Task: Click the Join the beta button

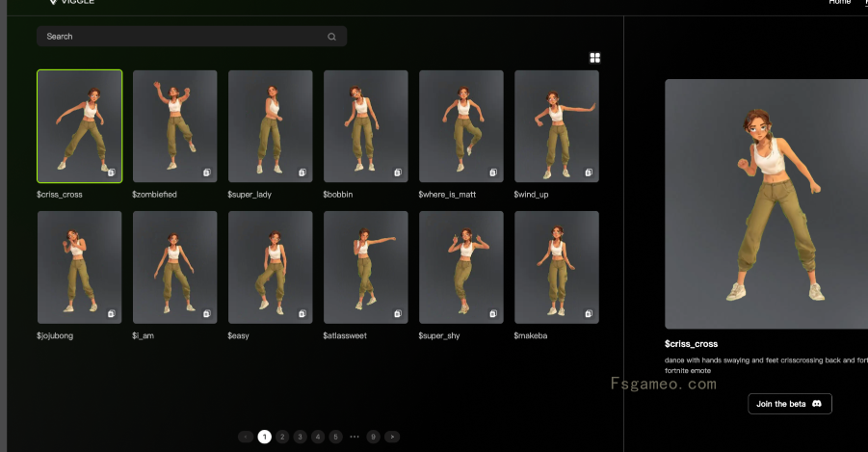Action: [789, 404]
